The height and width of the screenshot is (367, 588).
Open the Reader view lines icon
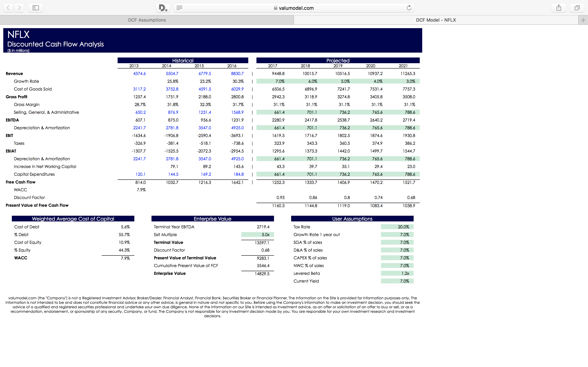click(179, 8)
